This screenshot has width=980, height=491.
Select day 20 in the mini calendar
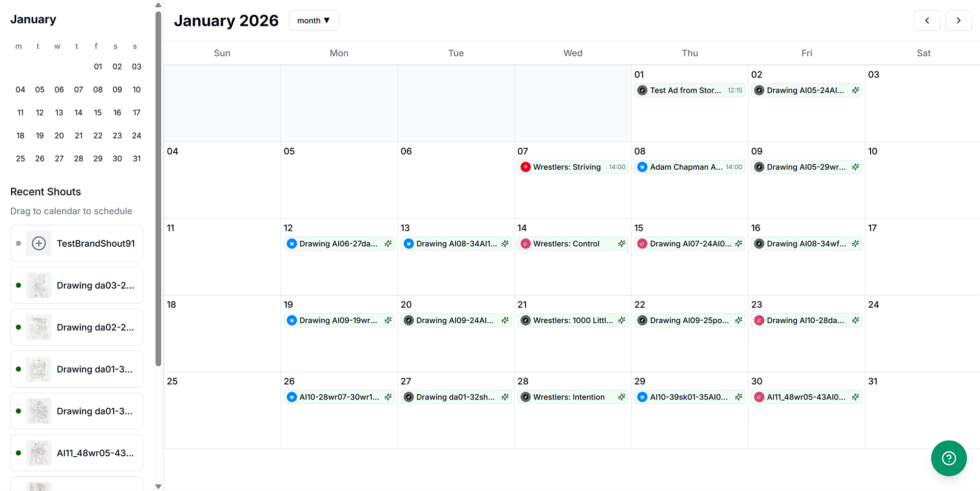59,136
